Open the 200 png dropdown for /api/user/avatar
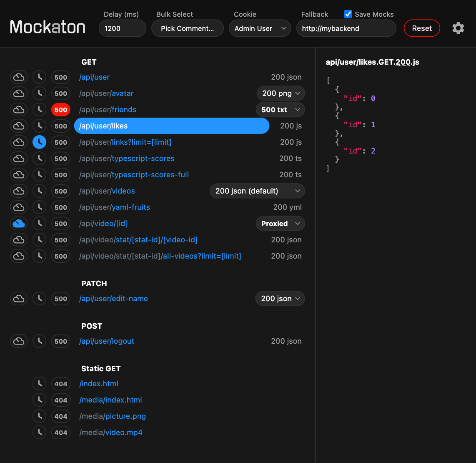This screenshot has width=476, height=463. 281,93
